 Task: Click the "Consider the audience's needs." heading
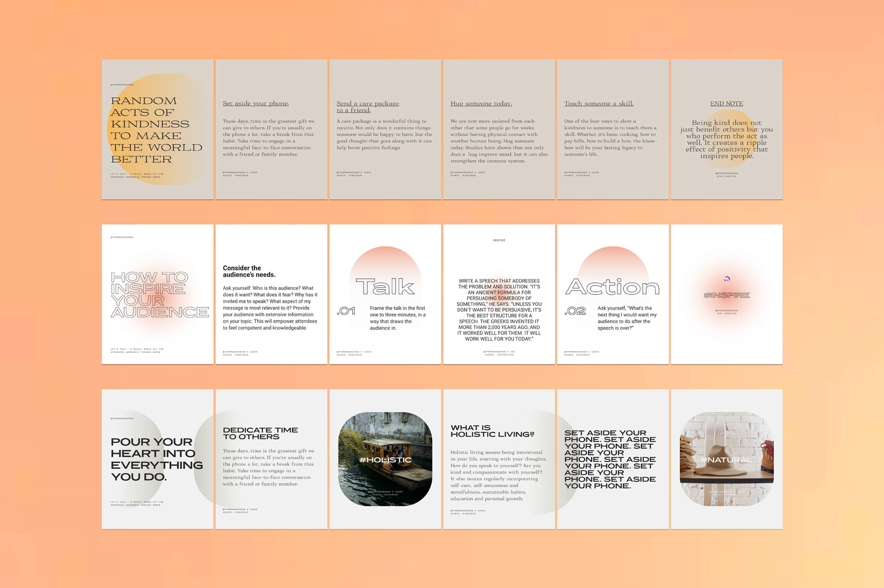pos(249,271)
